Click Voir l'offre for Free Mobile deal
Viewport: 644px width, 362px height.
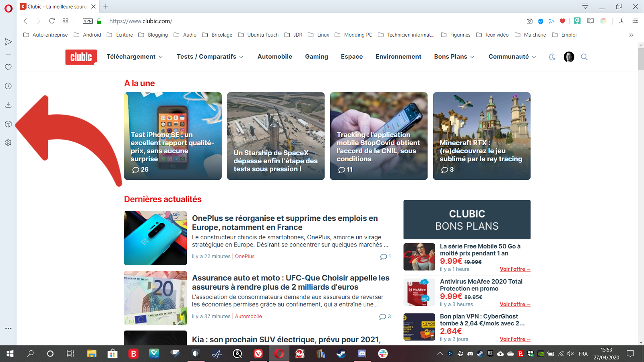[x=515, y=269]
